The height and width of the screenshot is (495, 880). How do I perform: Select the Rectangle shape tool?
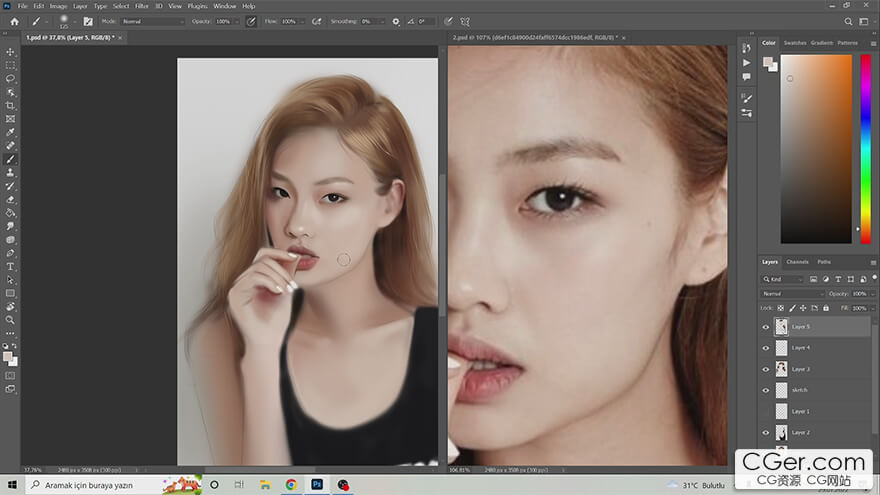click(10, 293)
